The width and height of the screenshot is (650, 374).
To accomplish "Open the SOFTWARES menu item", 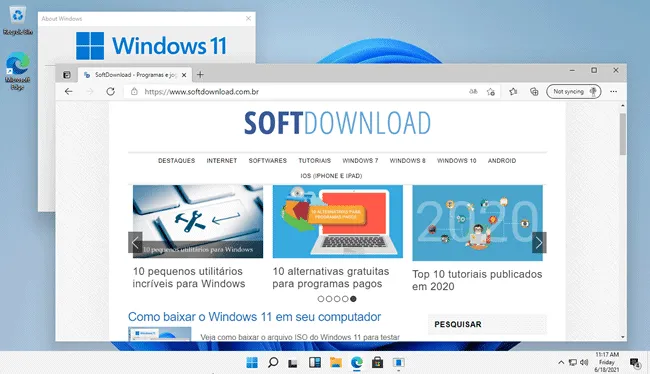I will [268, 160].
